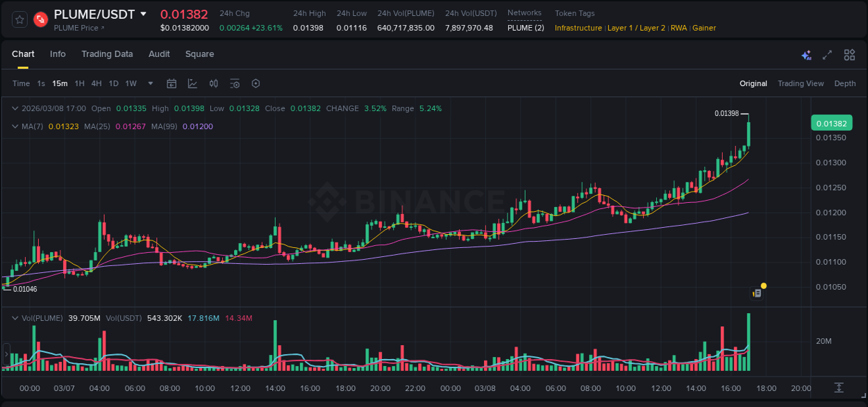Open the jump-to-date calendar tool
This screenshot has height=407, width=868.
[172, 83]
